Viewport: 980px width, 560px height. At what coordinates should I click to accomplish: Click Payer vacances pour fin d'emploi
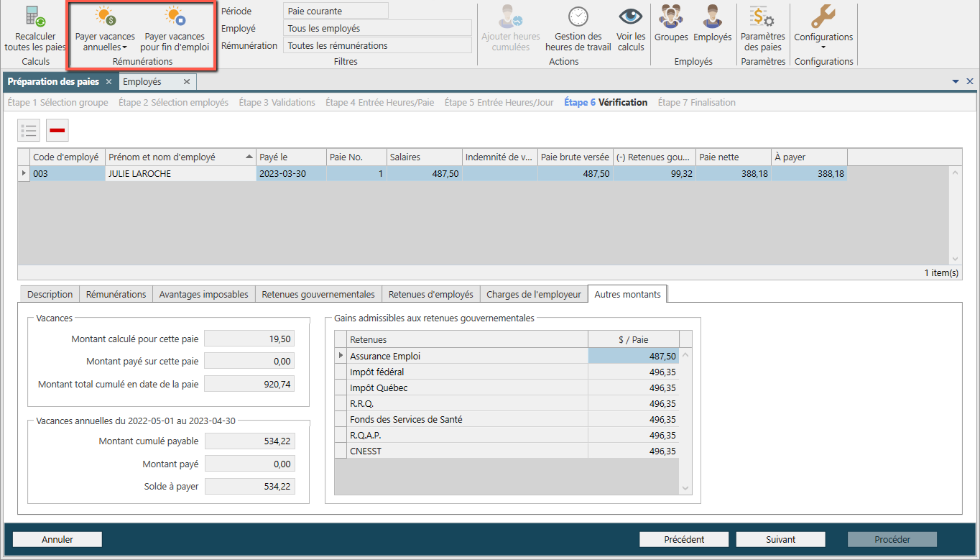pos(175,29)
